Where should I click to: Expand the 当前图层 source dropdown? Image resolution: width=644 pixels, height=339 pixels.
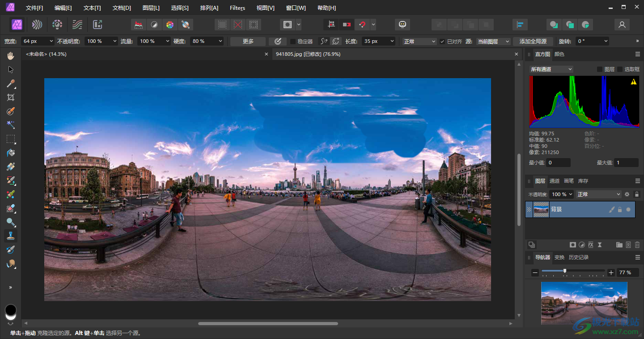coord(493,41)
